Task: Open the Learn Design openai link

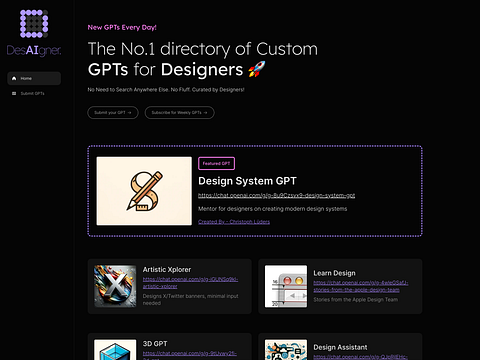Action: [361, 286]
